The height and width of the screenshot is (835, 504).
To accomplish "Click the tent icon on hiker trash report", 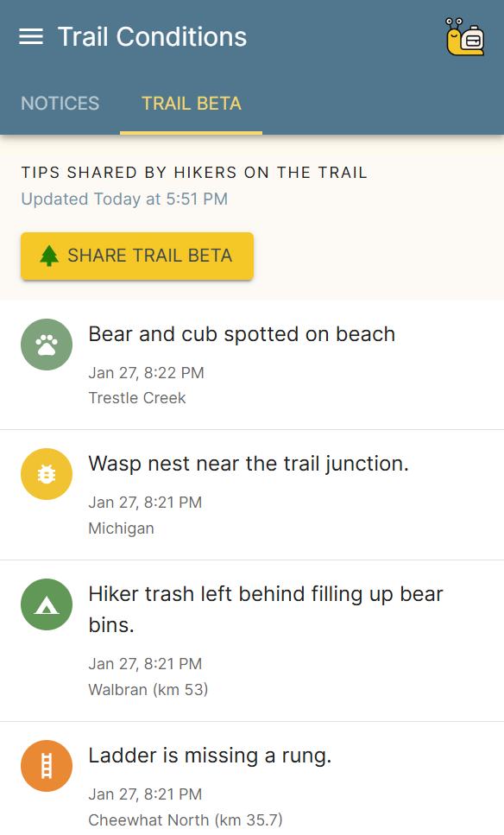I will click(46, 604).
